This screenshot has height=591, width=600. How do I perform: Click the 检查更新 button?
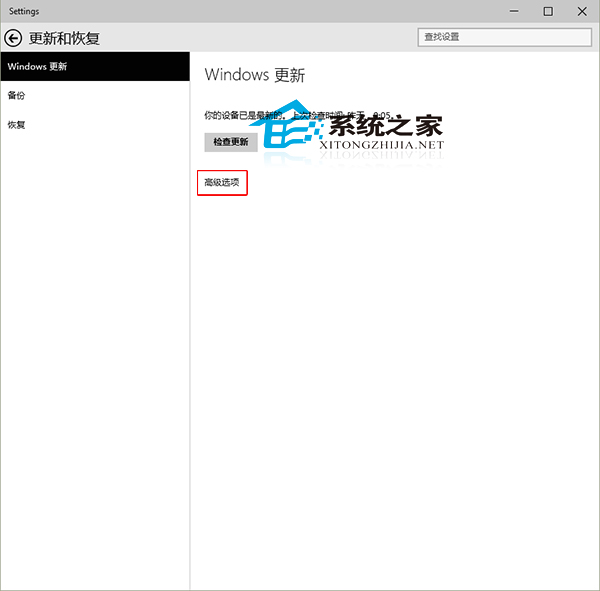pos(231,142)
